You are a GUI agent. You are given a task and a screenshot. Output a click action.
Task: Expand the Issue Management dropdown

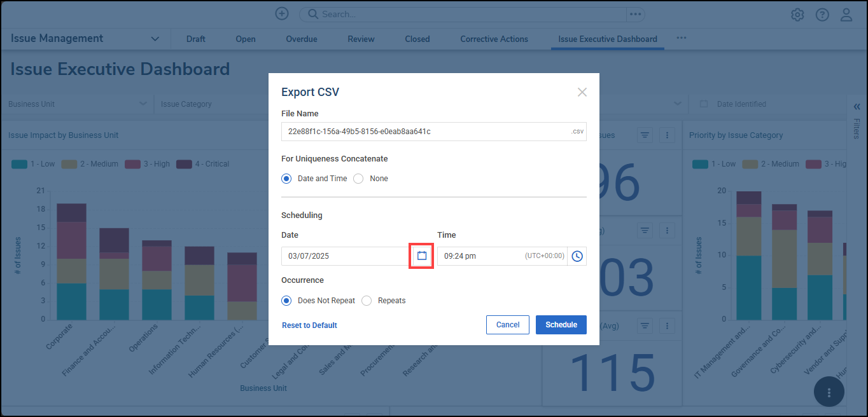pos(155,39)
